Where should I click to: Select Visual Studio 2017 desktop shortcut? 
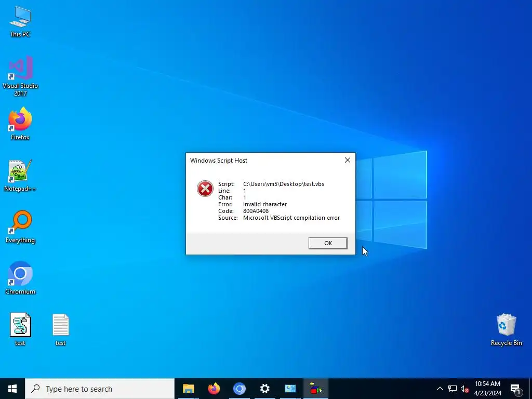click(20, 76)
